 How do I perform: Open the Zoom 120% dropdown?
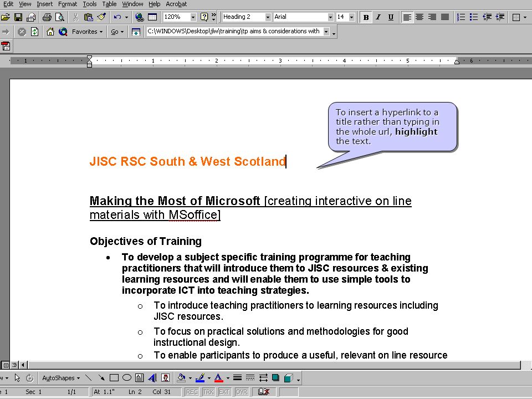193,17
